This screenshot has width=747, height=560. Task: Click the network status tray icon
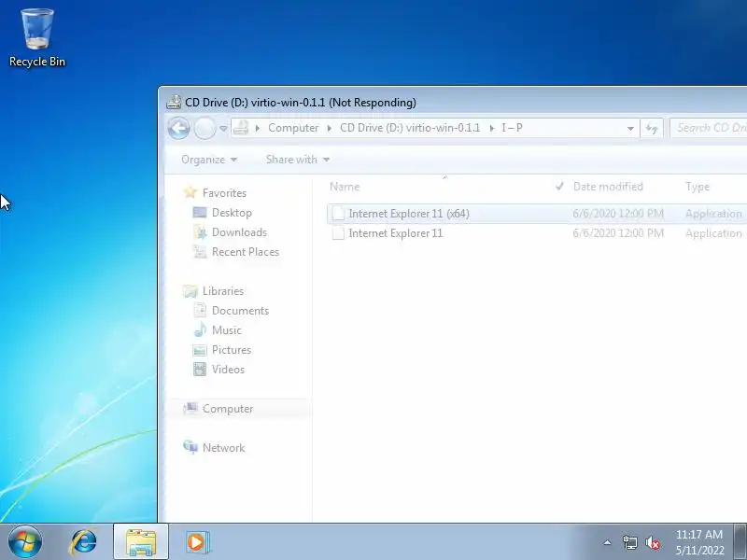pyautogui.click(x=629, y=542)
